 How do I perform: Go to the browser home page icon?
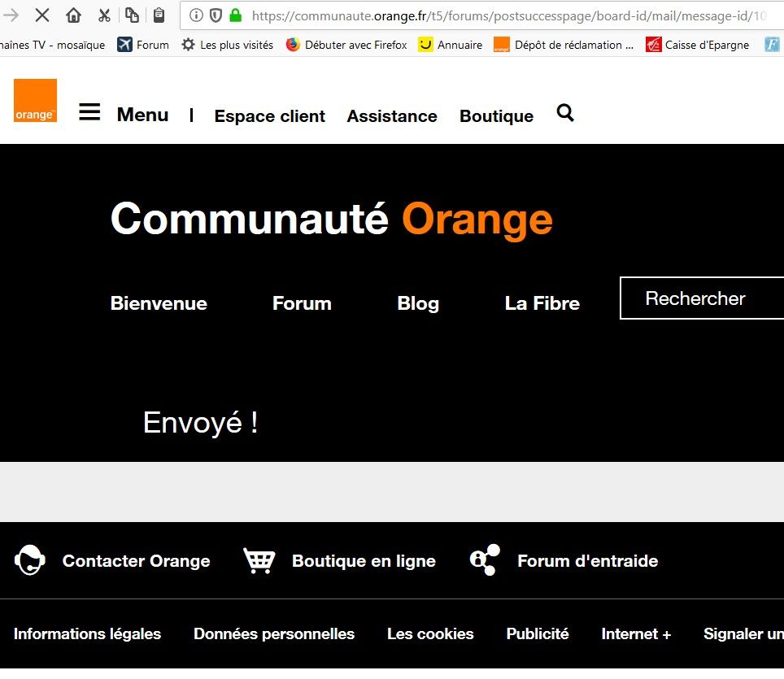click(x=73, y=15)
